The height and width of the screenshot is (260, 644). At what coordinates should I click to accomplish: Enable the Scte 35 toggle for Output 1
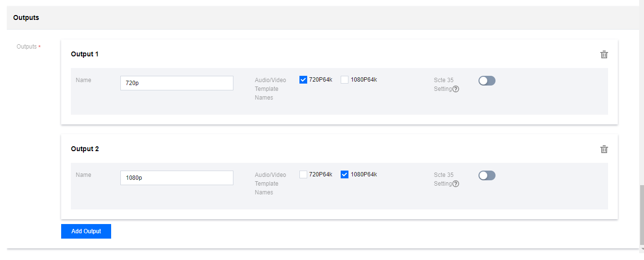[x=487, y=81]
